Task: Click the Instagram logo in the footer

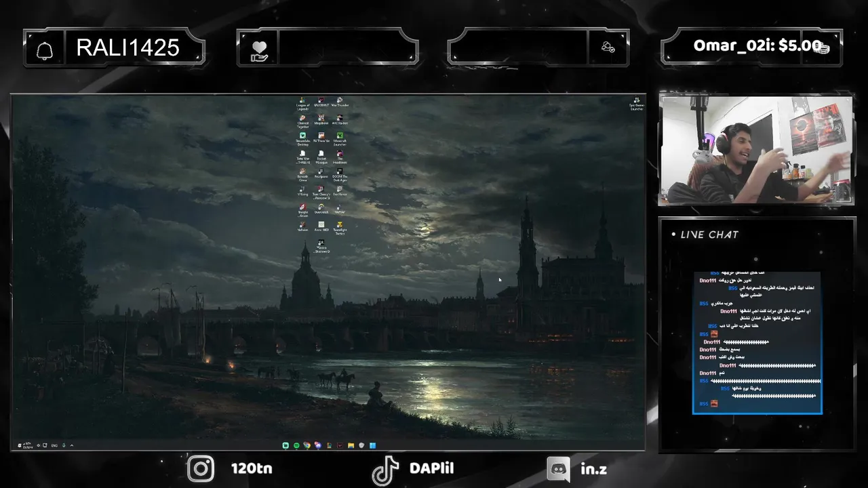Action: coord(201,468)
